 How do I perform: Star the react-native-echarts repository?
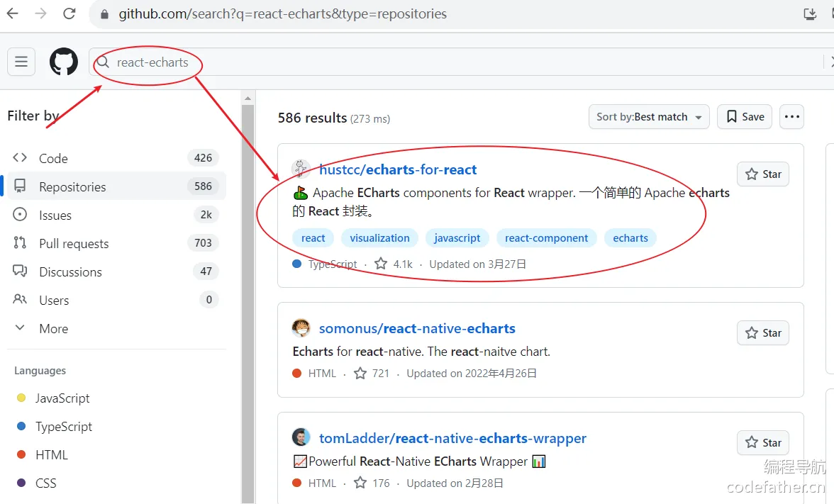(763, 333)
